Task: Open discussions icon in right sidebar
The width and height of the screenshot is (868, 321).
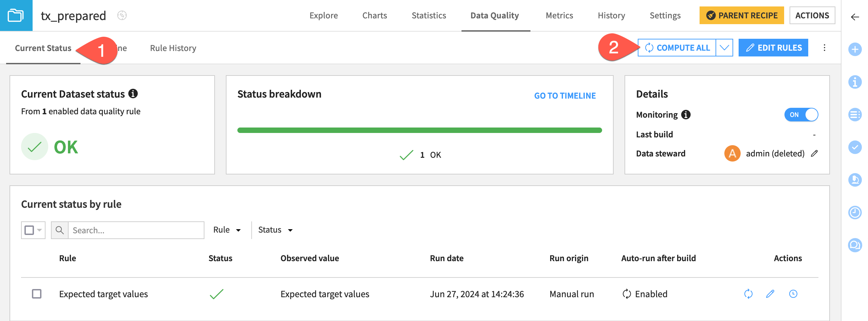Action: coord(855,245)
